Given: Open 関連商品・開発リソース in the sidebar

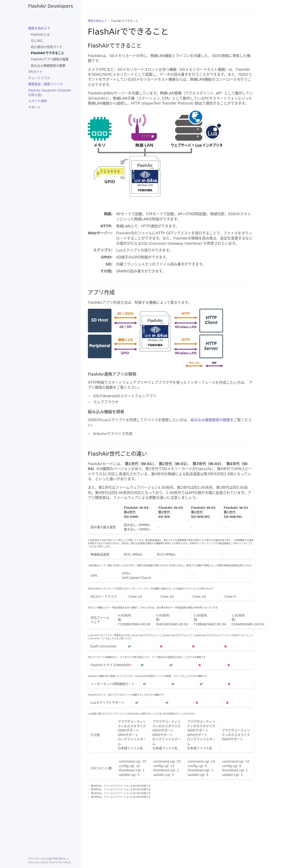Looking at the screenshot, I should click(x=45, y=84).
